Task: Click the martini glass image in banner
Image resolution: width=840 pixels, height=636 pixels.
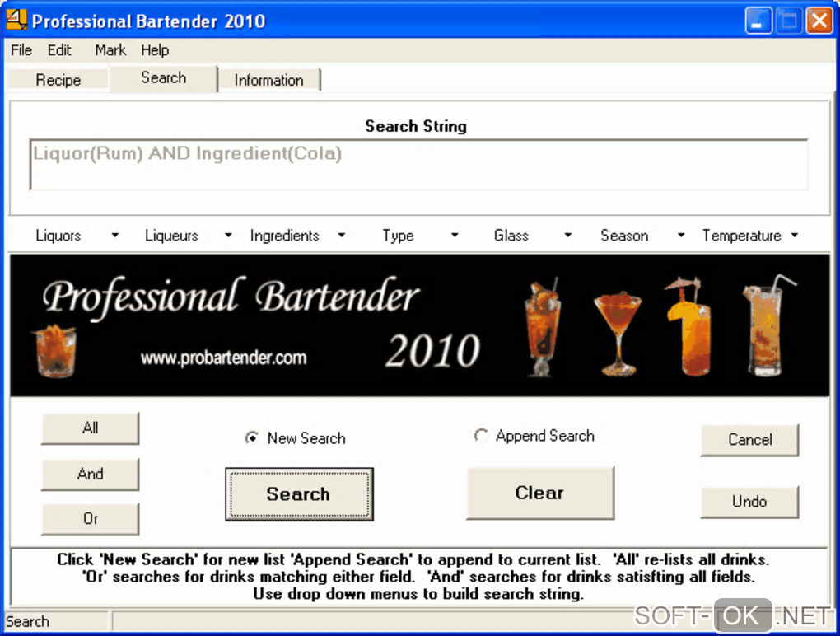Action: click(x=618, y=333)
